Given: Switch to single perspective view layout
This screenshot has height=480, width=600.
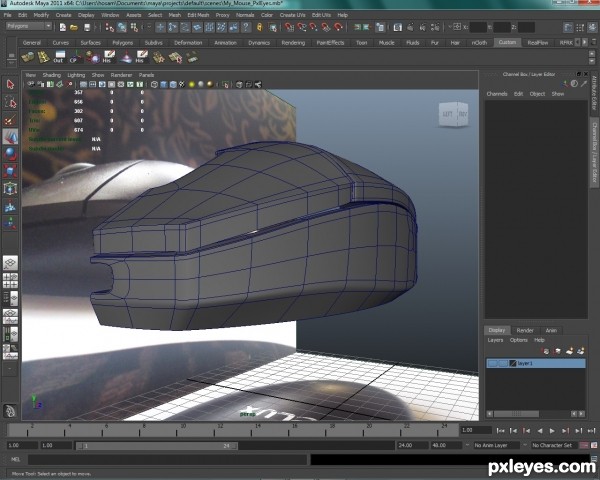Looking at the screenshot, I should 10,263.
